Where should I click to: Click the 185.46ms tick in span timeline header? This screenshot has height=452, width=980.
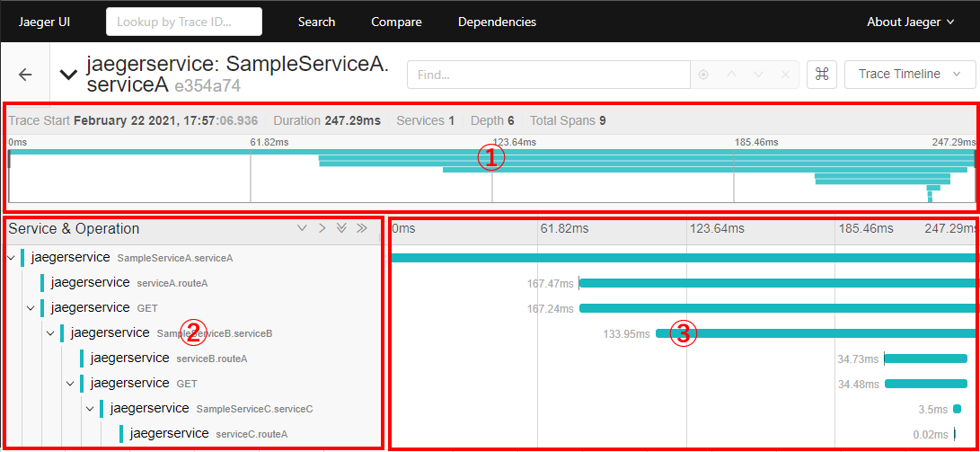click(866, 228)
